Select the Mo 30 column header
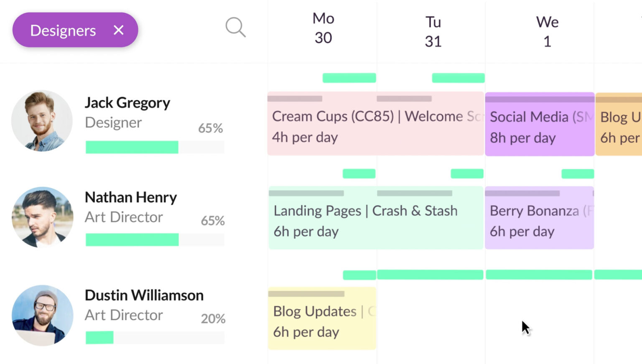 pyautogui.click(x=322, y=28)
